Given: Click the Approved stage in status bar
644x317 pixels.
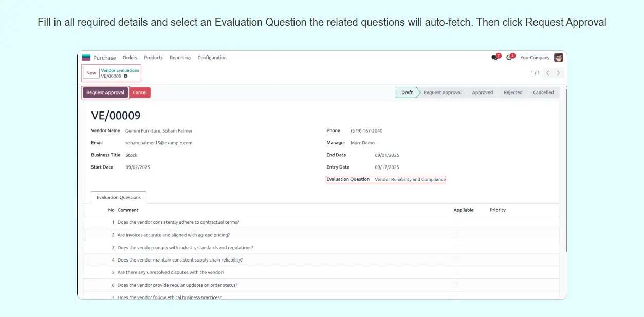Looking at the screenshot, I should [x=482, y=92].
